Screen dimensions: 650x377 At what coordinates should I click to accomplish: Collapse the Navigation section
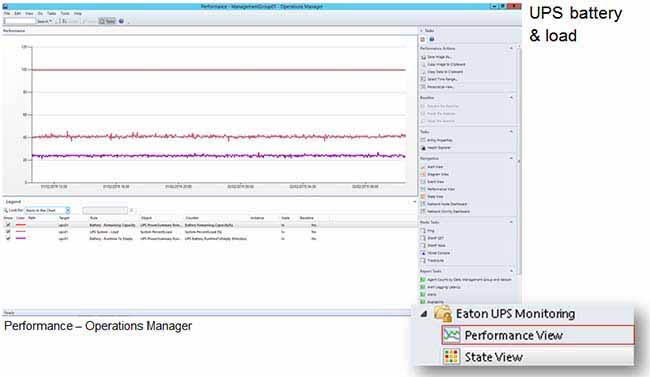(511, 158)
